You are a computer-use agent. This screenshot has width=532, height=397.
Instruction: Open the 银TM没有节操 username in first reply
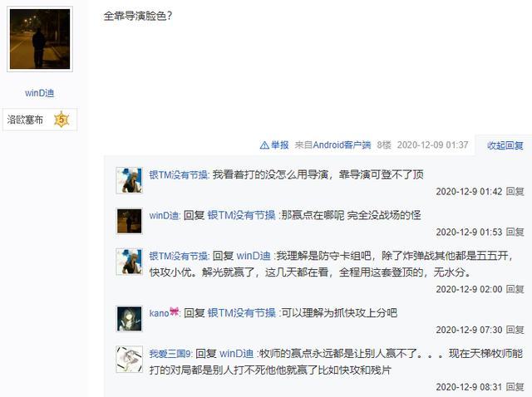pyautogui.click(x=179, y=175)
